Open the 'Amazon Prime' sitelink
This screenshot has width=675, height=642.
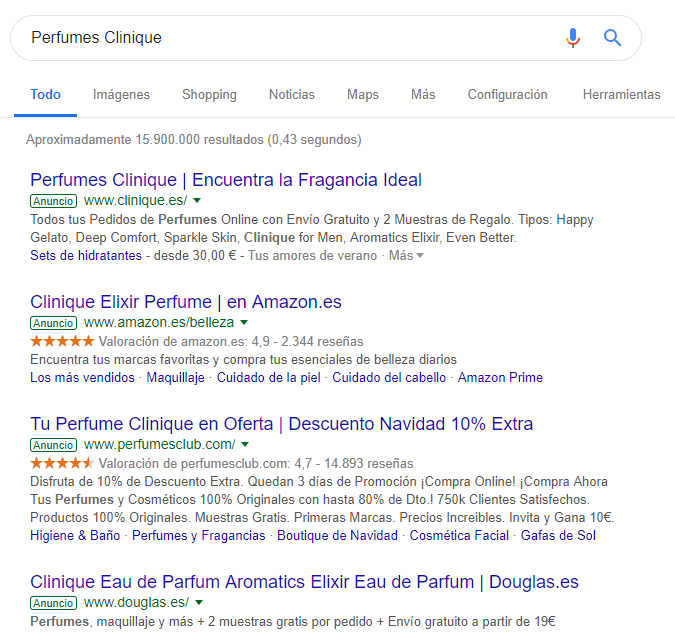500,377
